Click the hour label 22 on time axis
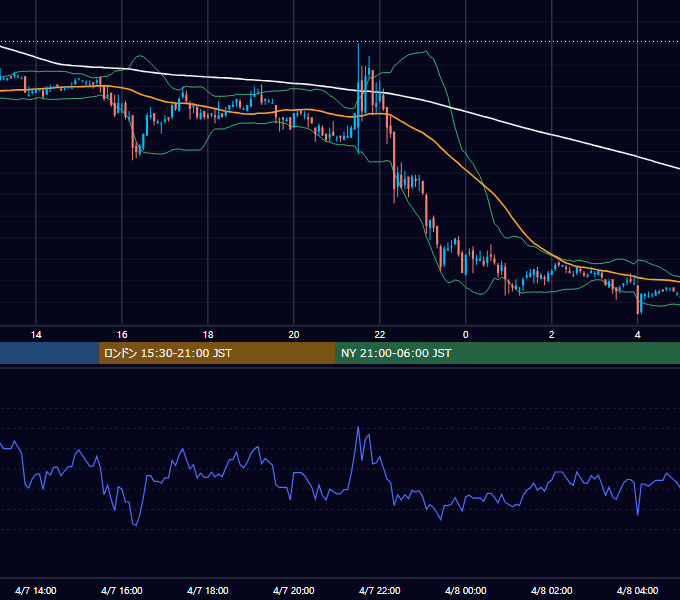The width and height of the screenshot is (680, 600). [379, 335]
